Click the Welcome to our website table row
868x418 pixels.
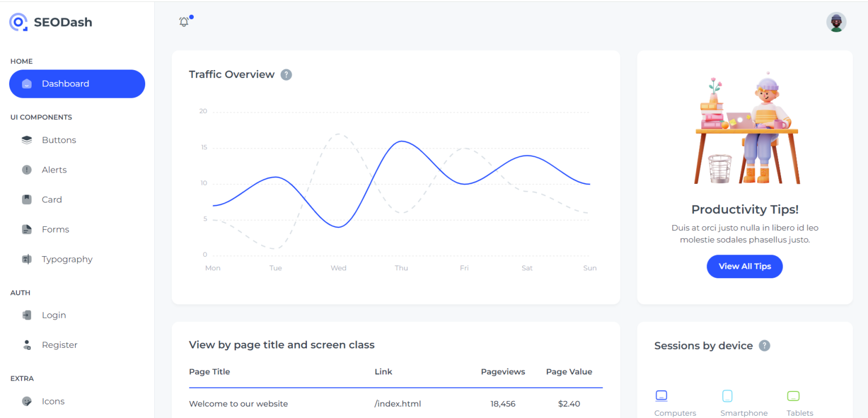point(238,403)
